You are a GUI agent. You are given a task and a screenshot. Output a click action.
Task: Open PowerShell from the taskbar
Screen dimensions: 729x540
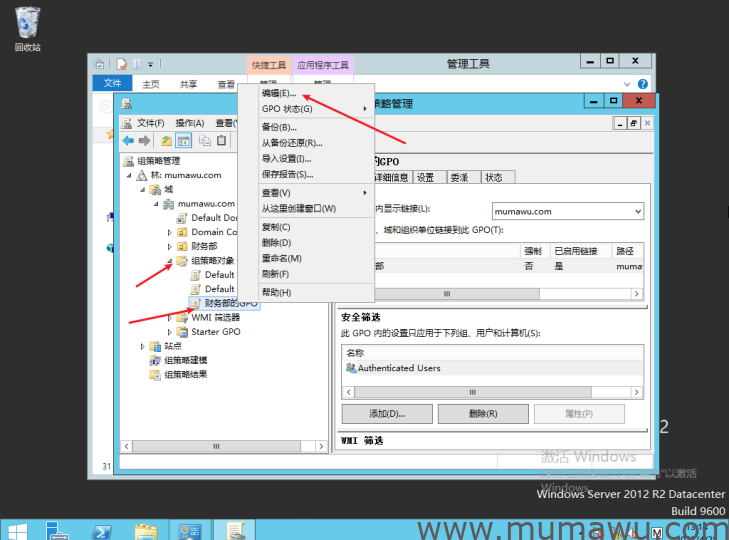pos(101,530)
